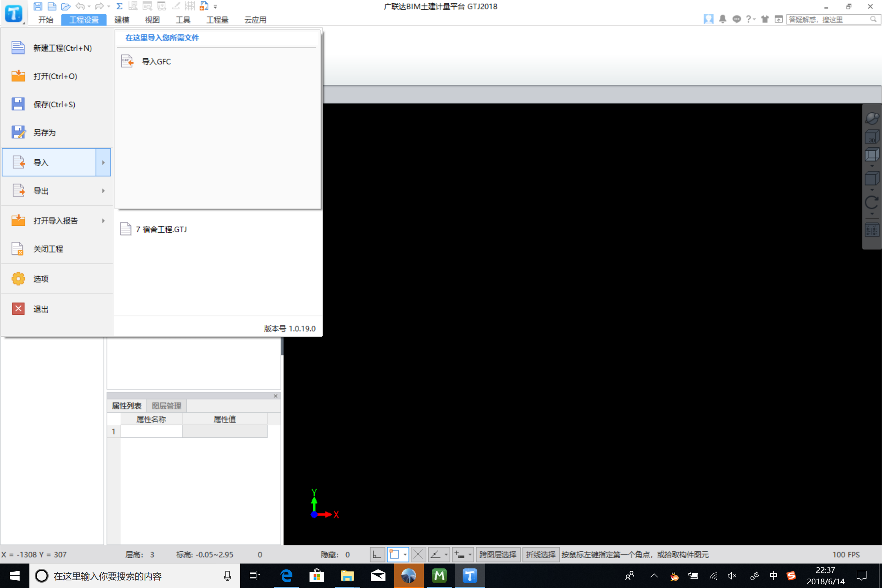882x588 pixels.
Task: Click the user account avatar icon
Action: point(708,19)
